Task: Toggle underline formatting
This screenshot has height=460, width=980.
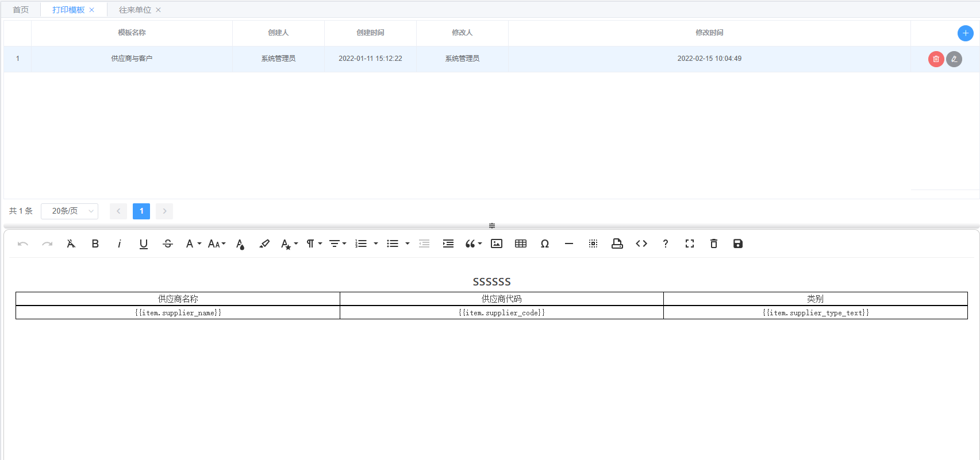Action: point(144,244)
